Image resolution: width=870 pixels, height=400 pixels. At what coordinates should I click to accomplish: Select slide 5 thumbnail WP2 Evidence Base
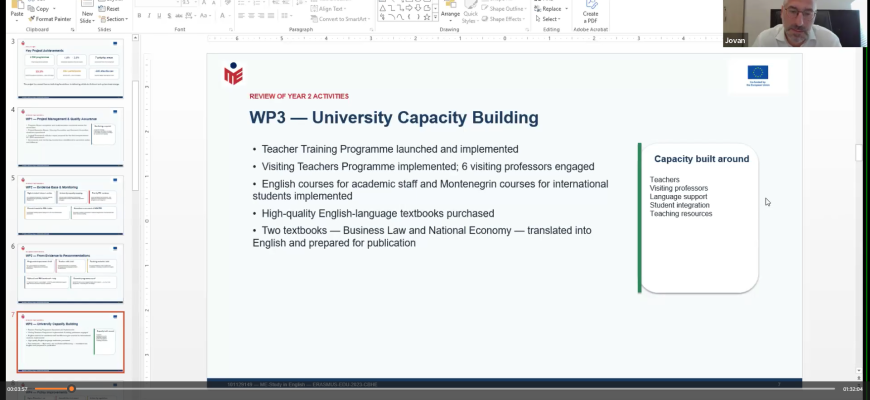pyautogui.click(x=70, y=205)
